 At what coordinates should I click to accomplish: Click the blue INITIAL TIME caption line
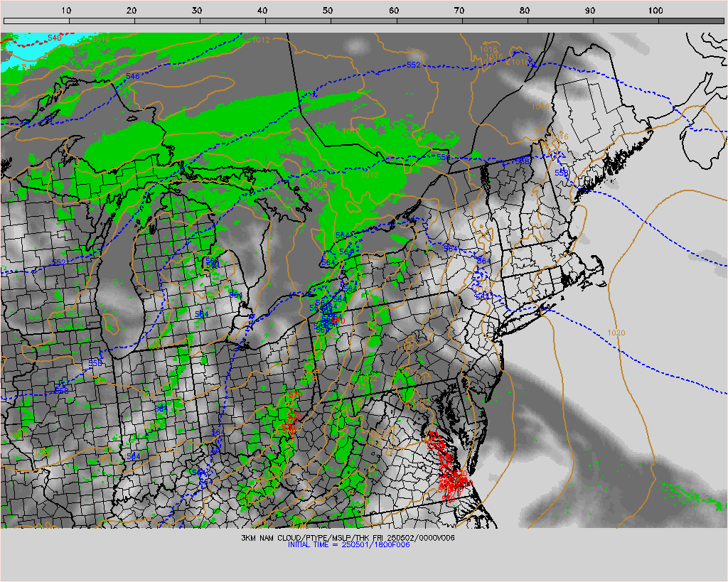(348, 544)
